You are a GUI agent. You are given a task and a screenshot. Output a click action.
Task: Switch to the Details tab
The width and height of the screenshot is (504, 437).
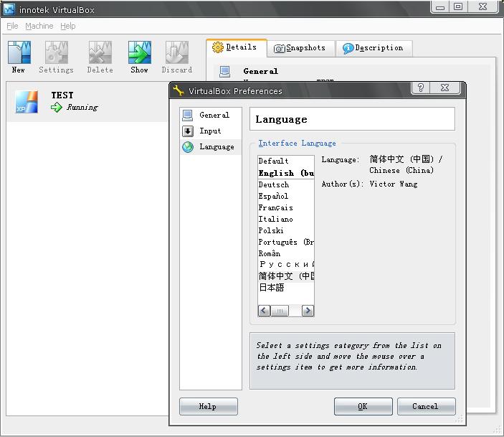[x=237, y=47]
